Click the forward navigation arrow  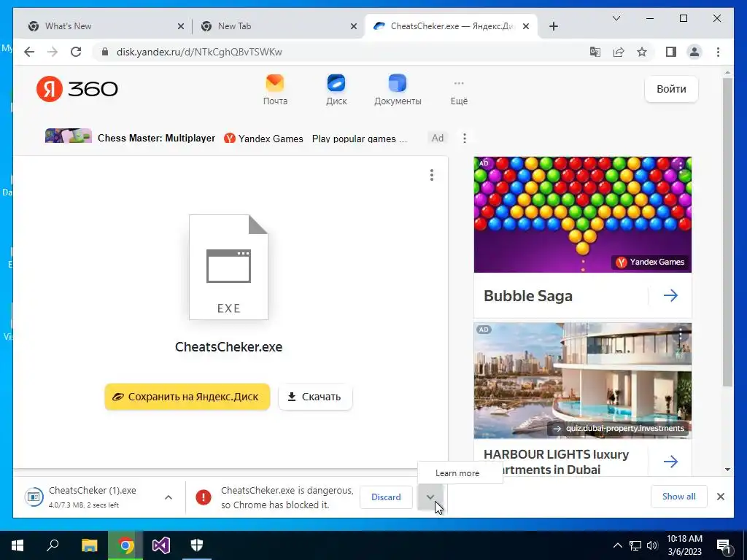(53, 52)
